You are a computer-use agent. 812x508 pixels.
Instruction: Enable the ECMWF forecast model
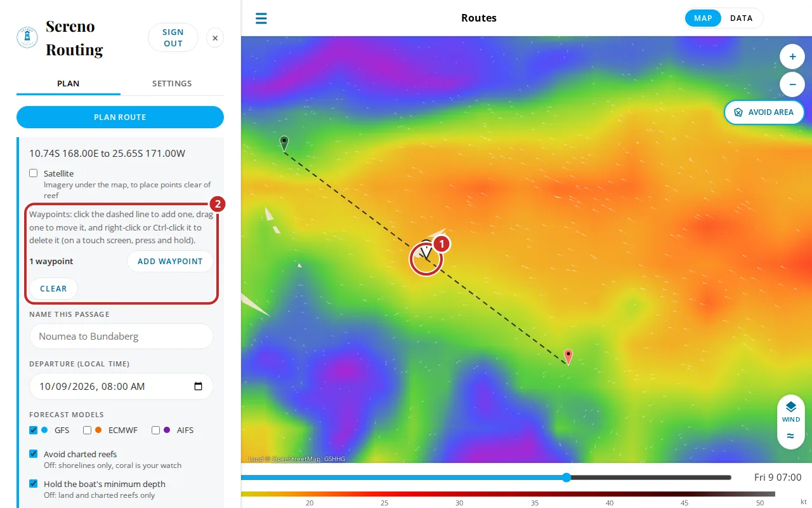pos(88,430)
